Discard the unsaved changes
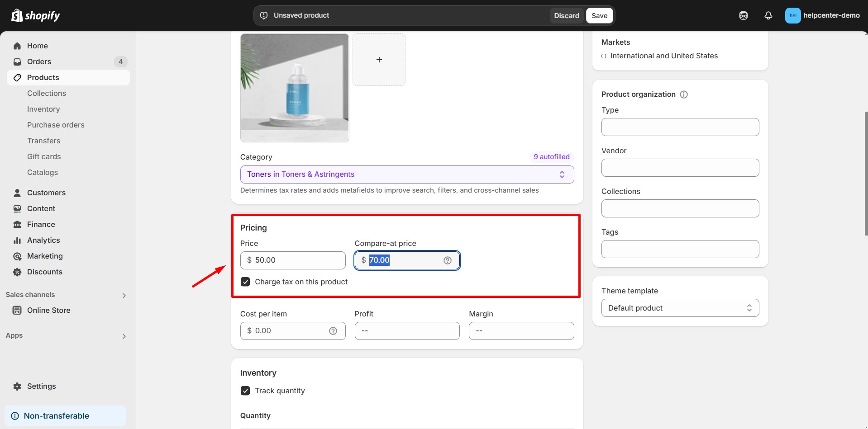The image size is (868, 429). coord(566,15)
